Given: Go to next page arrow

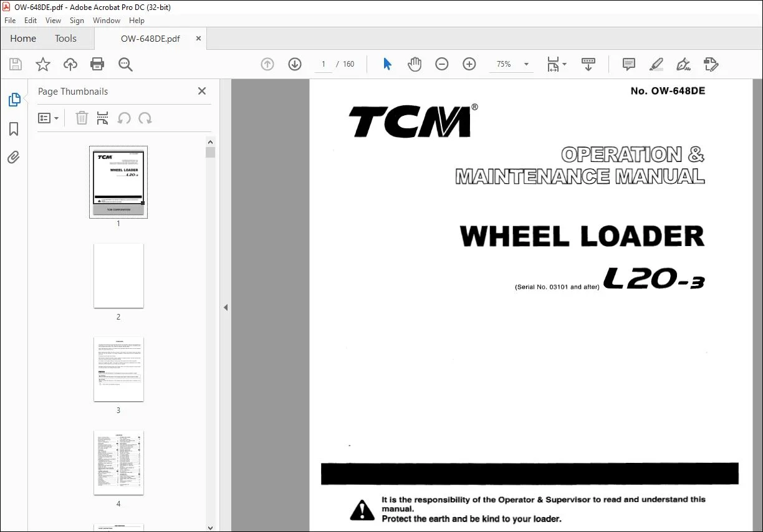Looking at the screenshot, I should pos(295,64).
